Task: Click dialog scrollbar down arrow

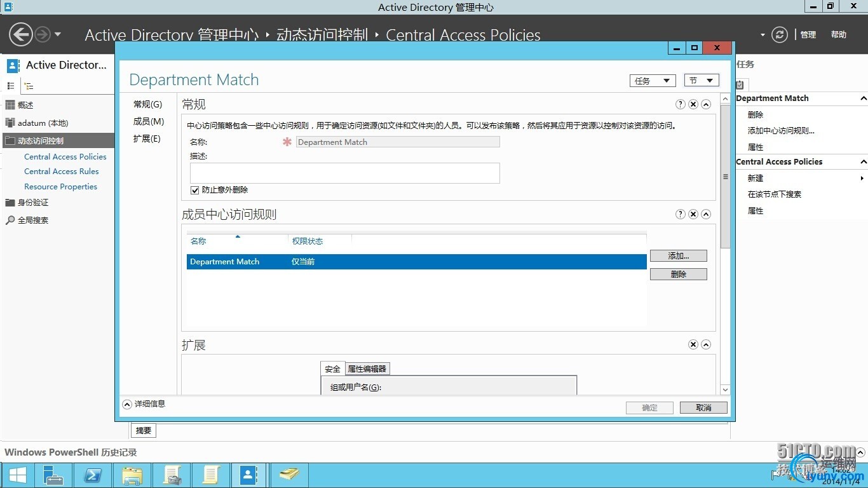Action: [726, 389]
